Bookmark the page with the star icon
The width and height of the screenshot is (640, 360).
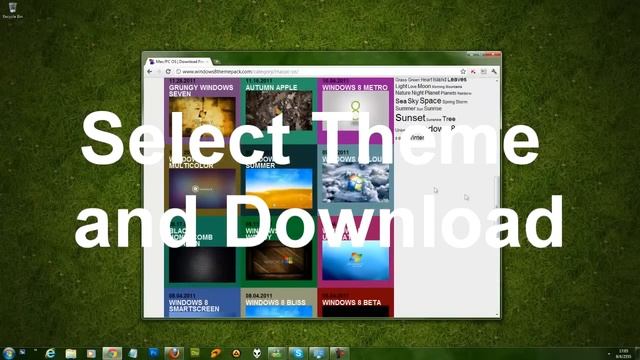tap(463, 71)
